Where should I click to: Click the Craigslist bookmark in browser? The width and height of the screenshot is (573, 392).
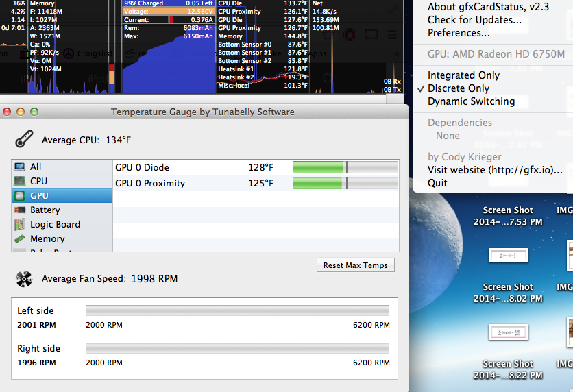(x=88, y=53)
